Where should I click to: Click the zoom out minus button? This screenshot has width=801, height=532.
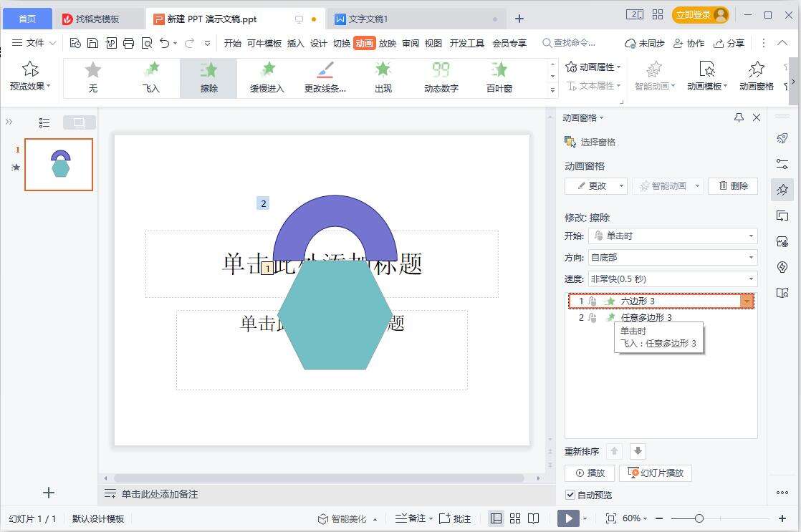point(659,518)
